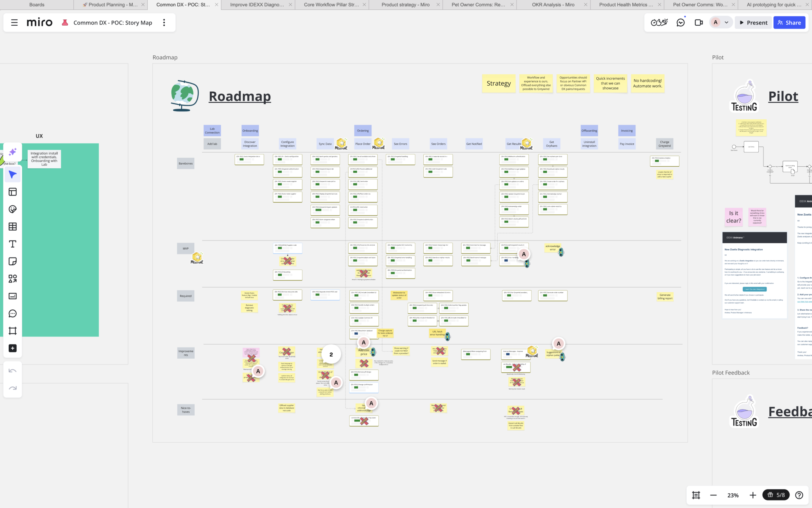Screen dimensions: 812x508
Task: Click the Roadmap frame title label
Action: point(165,57)
